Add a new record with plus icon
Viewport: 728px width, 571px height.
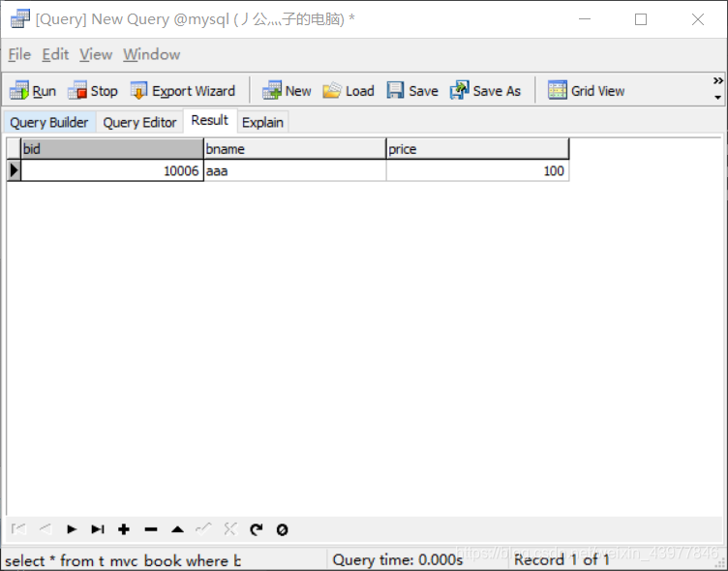[x=124, y=529]
